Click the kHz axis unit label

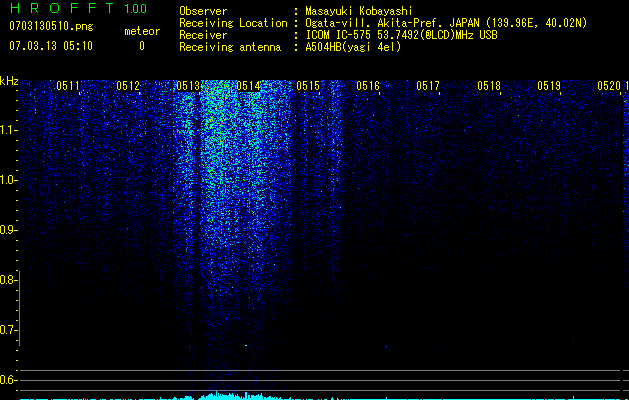pyautogui.click(x=9, y=81)
